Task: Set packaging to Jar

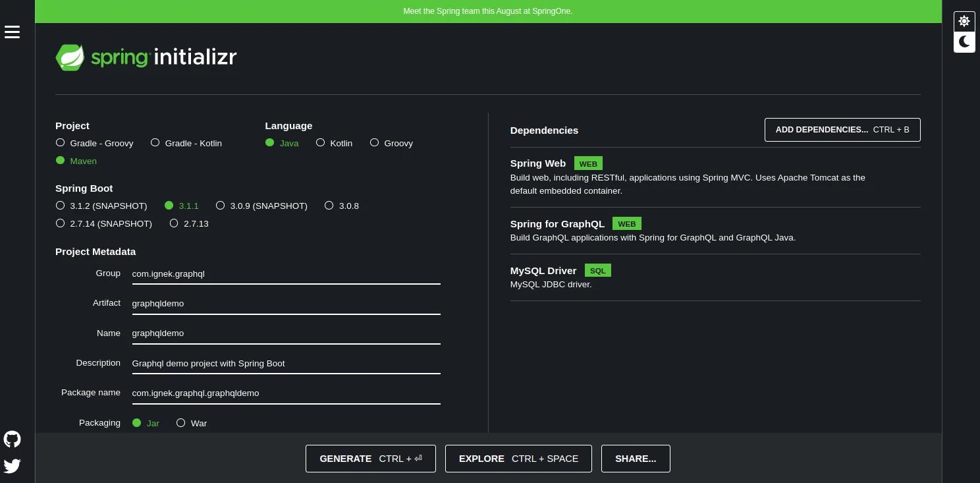Action: click(x=146, y=423)
